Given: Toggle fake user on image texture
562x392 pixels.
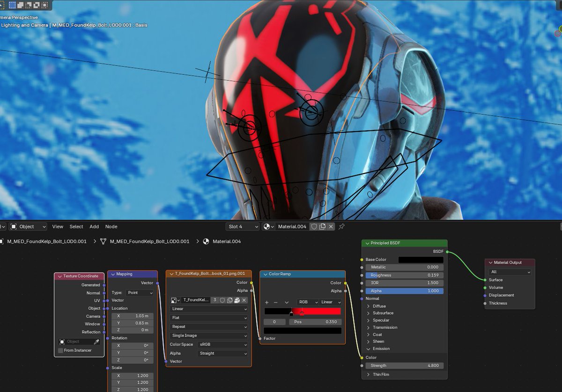Looking at the screenshot, I should [222, 300].
